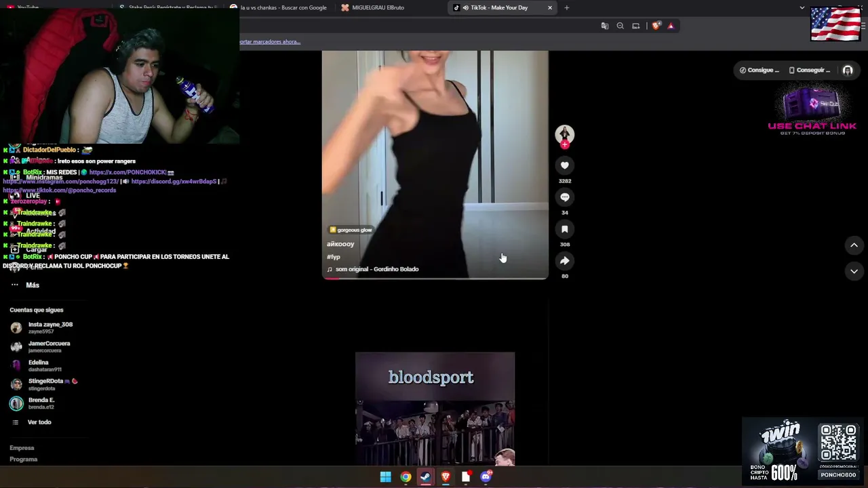Open the #fyp hashtag link
This screenshot has width=868, height=488.
point(333,257)
